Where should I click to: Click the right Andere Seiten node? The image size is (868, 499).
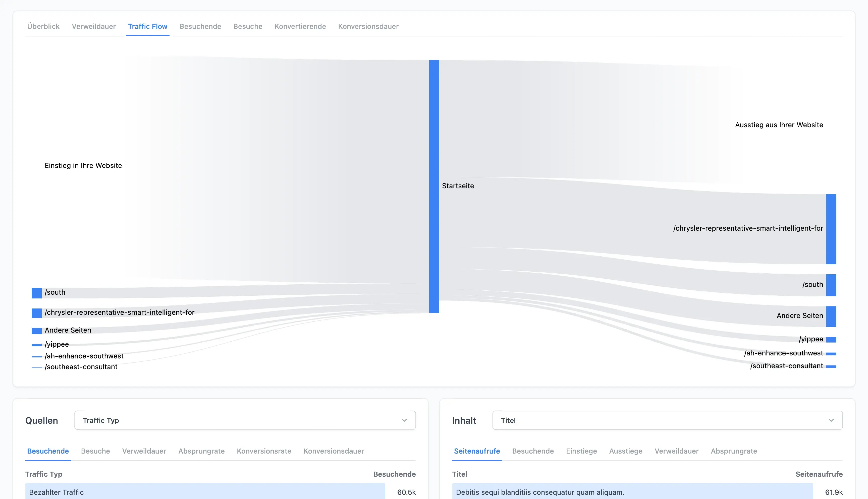831,316
